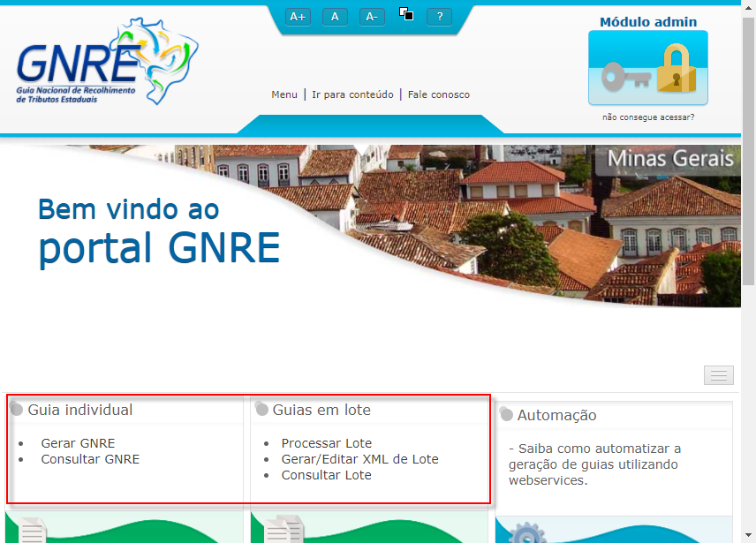The image size is (756, 543).
Task: Reset font size with the A button
Action: (x=335, y=17)
